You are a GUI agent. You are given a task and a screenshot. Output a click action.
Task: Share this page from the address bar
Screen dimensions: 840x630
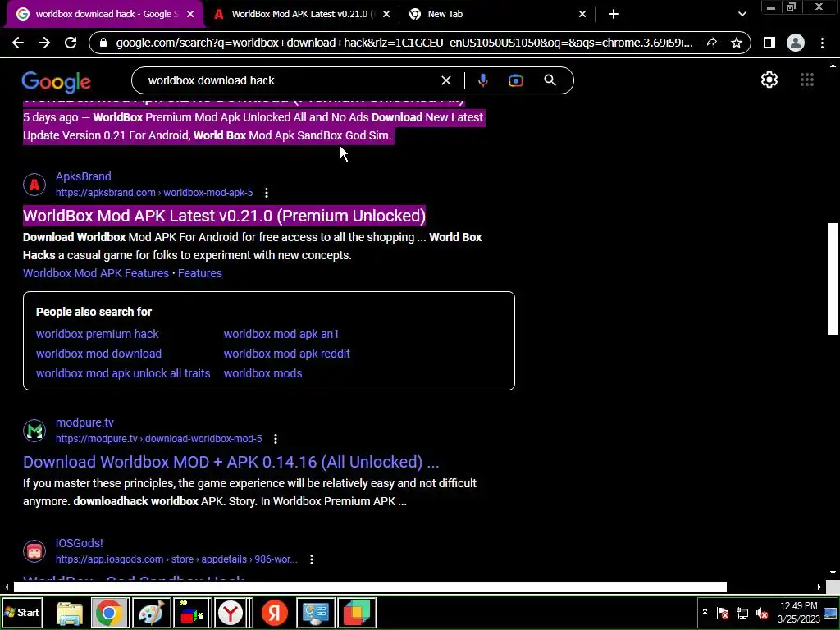click(710, 43)
